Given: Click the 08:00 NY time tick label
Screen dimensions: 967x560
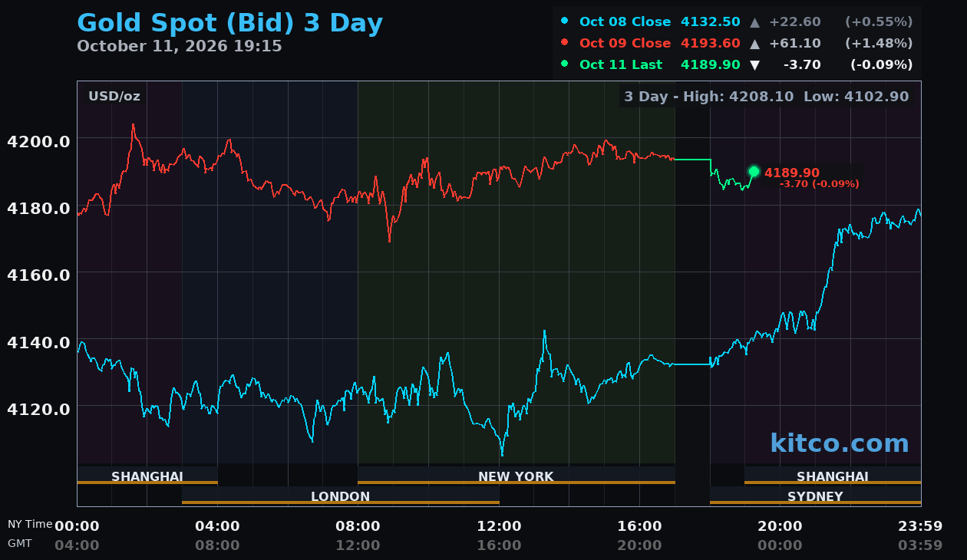Looking at the screenshot, I should (358, 526).
